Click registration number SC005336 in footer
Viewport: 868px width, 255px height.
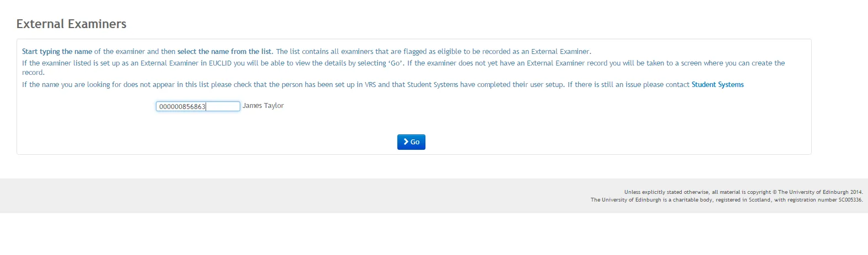(850, 200)
